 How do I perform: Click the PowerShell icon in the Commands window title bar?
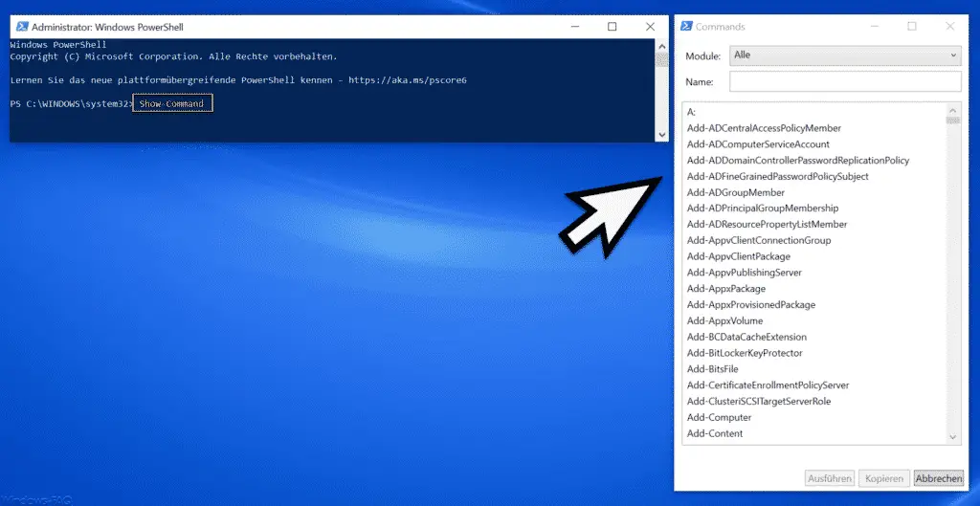686,26
